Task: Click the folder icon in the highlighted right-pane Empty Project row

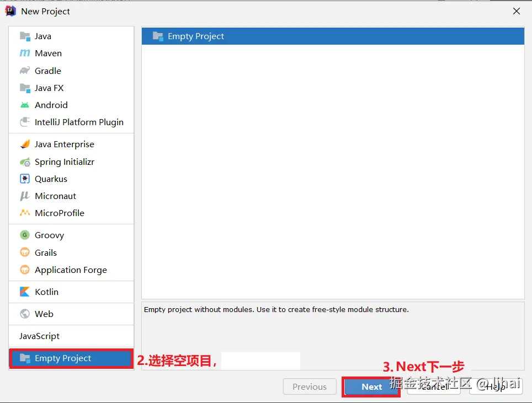Action: (x=158, y=36)
